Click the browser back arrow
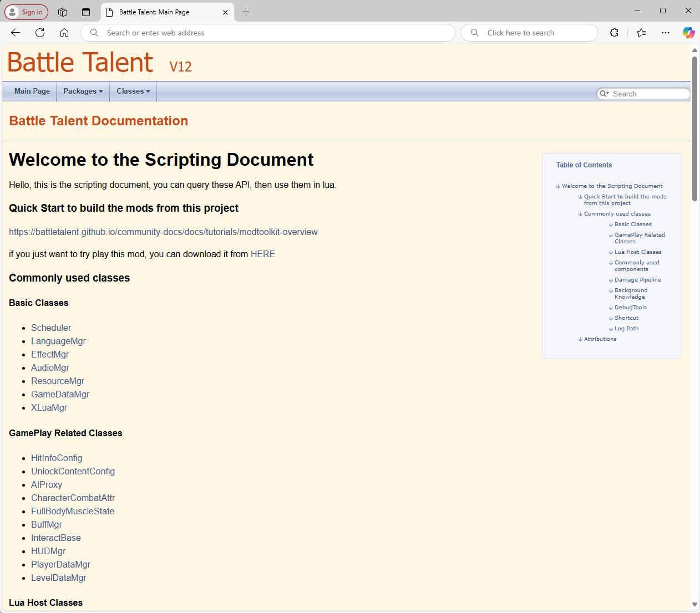The width and height of the screenshot is (700, 613). tap(16, 33)
